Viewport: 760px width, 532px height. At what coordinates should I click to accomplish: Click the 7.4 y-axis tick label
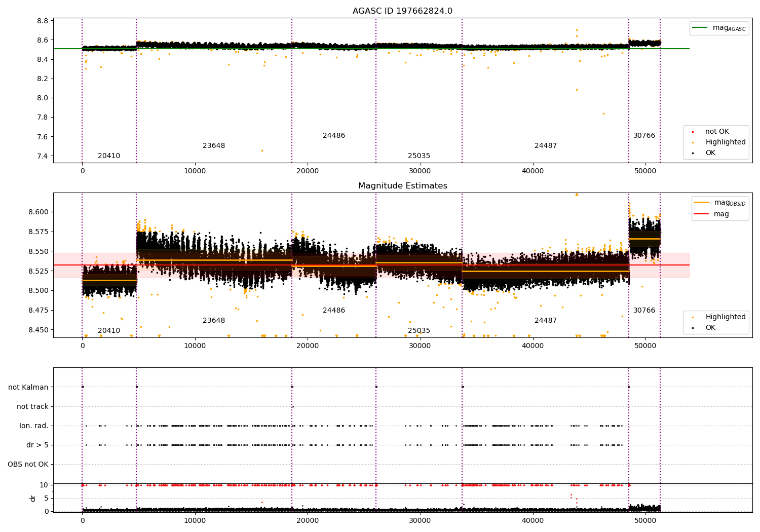tap(43, 156)
